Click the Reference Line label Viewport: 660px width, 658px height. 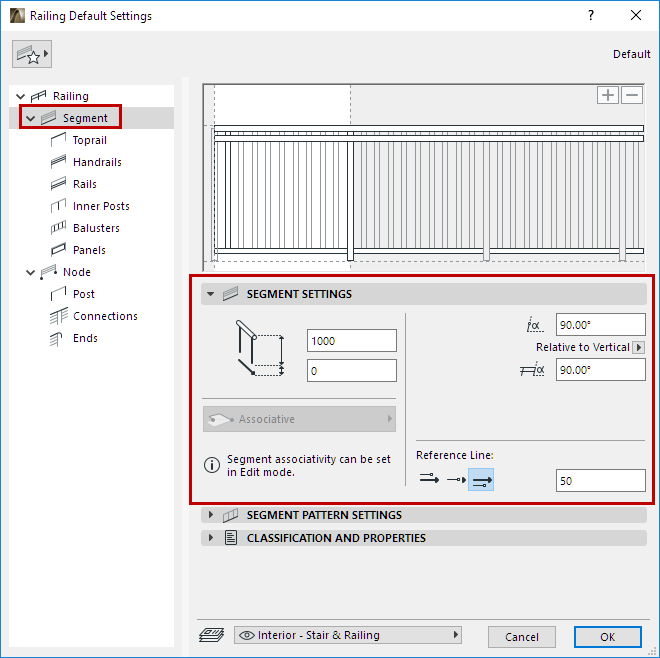(455, 455)
